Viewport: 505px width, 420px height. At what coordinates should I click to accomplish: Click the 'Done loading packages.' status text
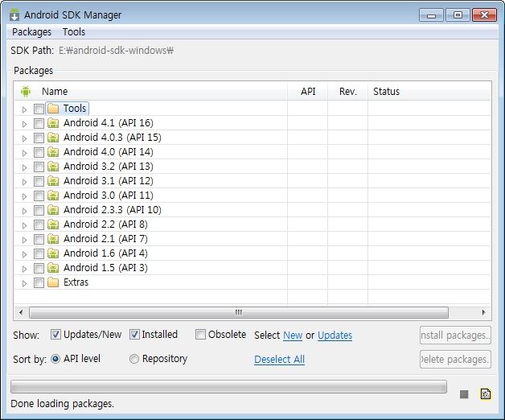[x=62, y=404]
